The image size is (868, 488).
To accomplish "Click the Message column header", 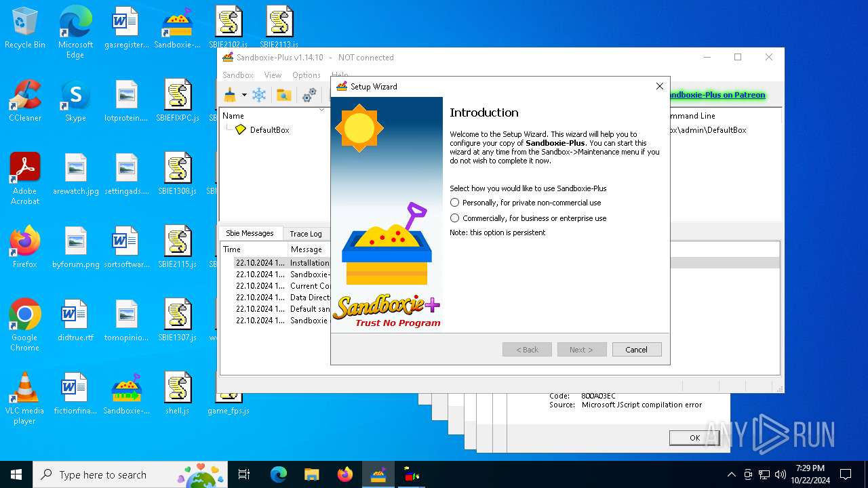I will [309, 249].
